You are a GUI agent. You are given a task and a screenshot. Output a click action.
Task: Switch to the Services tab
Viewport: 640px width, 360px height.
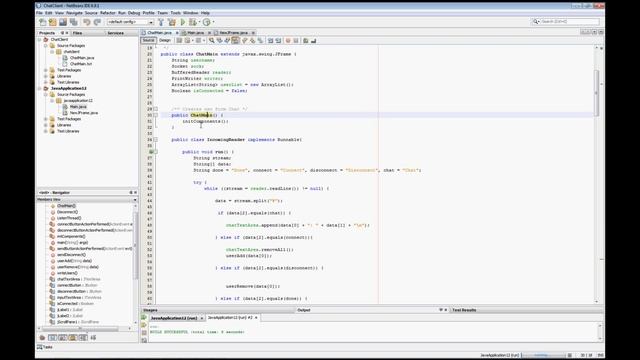(116, 33)
